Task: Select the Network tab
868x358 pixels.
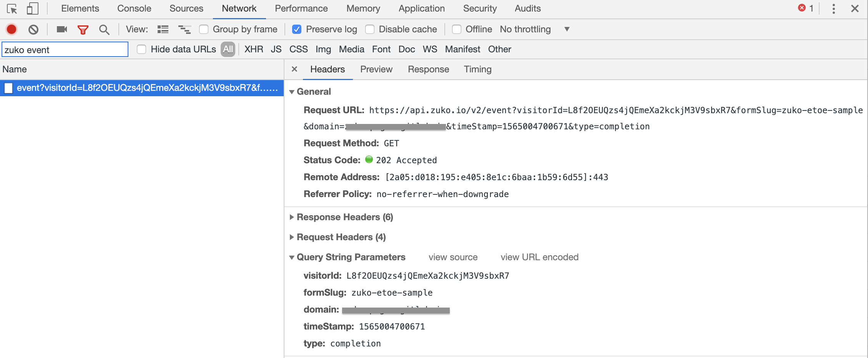Action: (x=239, y=8)
